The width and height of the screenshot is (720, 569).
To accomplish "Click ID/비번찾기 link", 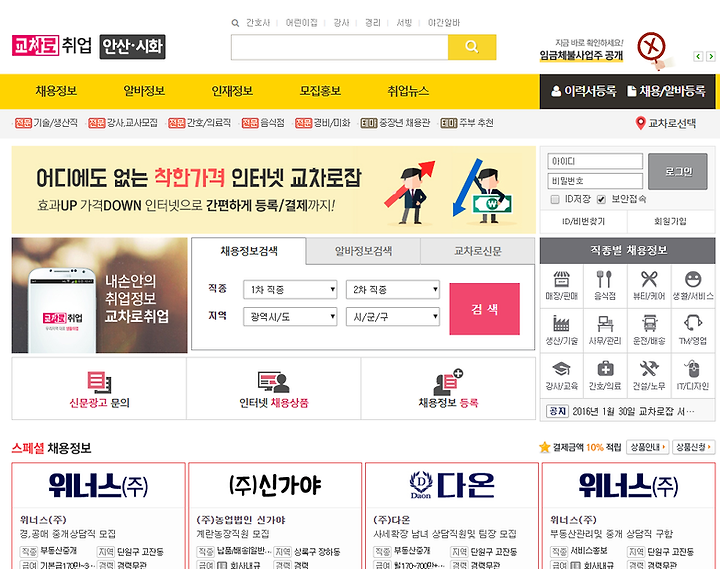I will point(583,222).
